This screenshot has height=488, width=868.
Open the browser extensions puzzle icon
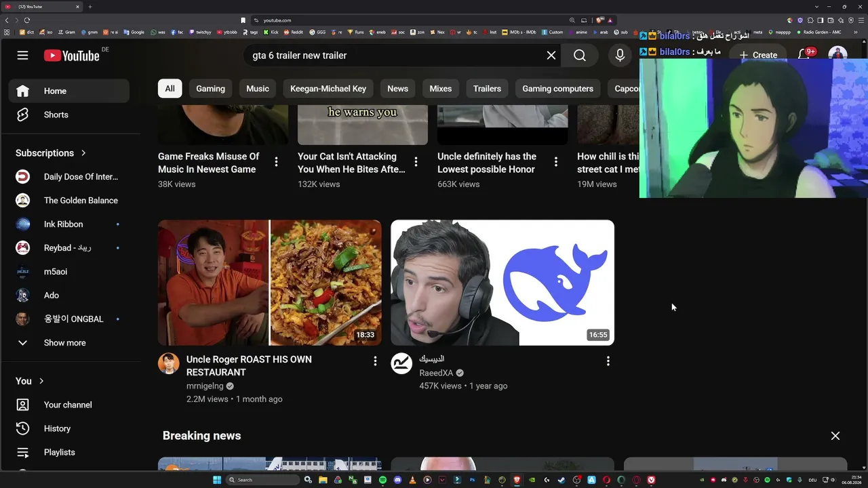point(810,20)
